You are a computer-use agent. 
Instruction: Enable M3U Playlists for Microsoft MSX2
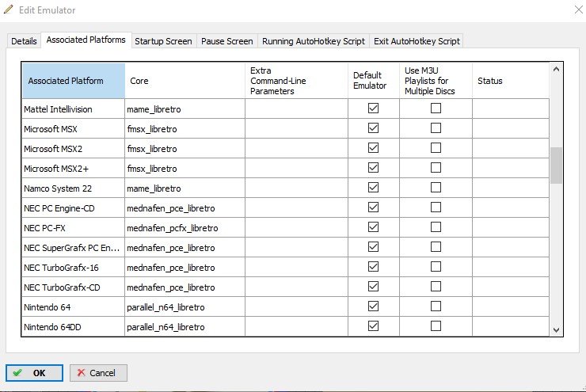436,148
